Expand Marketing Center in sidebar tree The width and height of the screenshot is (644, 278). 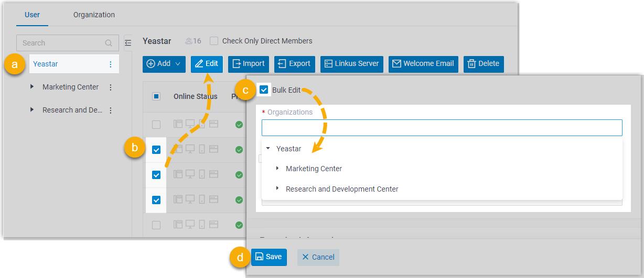tap(32, 87)
